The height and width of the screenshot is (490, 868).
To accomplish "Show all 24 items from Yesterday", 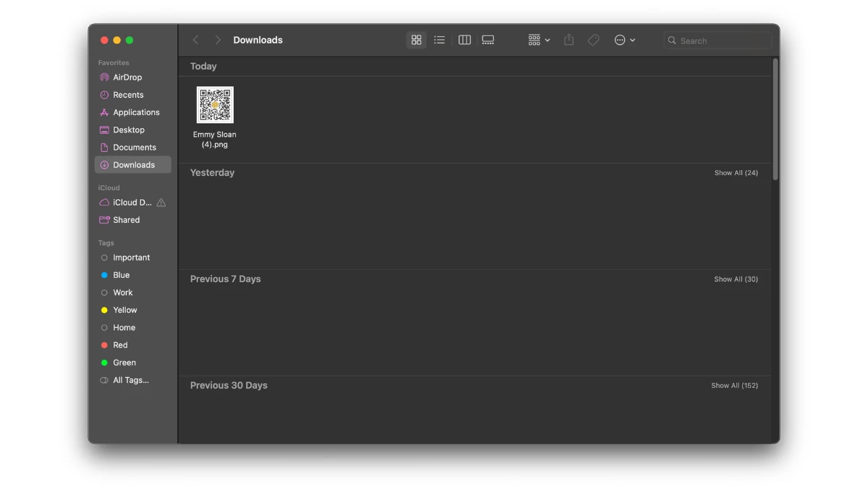I will click(736, 172).
